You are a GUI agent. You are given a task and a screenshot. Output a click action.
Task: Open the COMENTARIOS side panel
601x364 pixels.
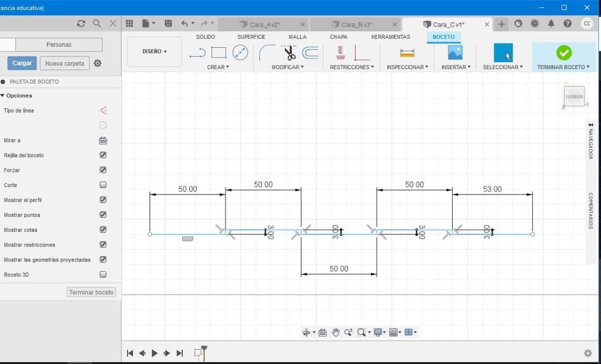click(x=591, y=211)
